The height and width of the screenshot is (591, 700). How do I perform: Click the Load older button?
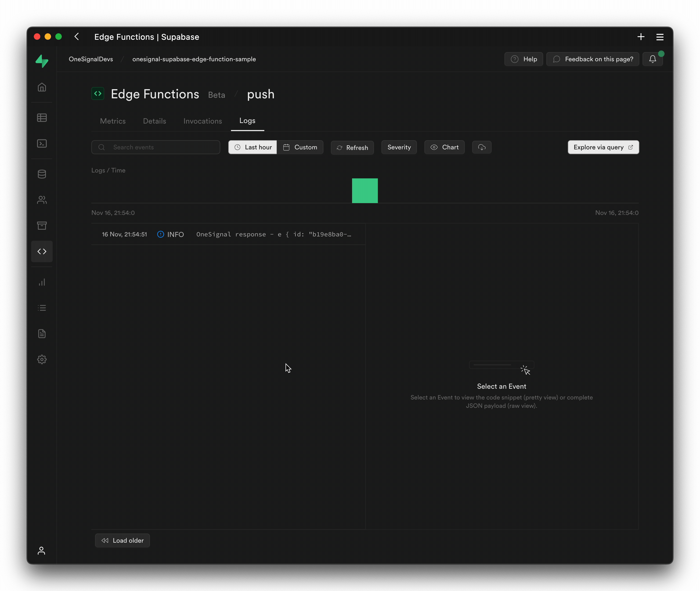click(122, 540)
